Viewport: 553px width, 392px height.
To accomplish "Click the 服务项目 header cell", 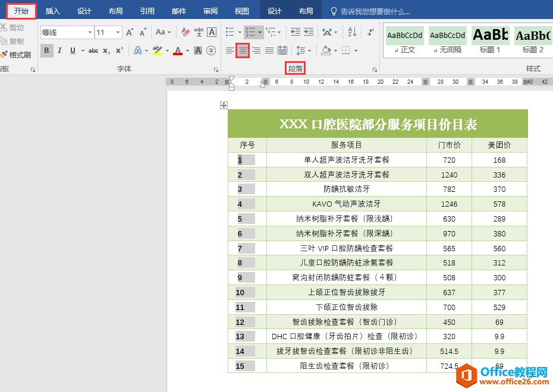I will click(x=346, y=145).
